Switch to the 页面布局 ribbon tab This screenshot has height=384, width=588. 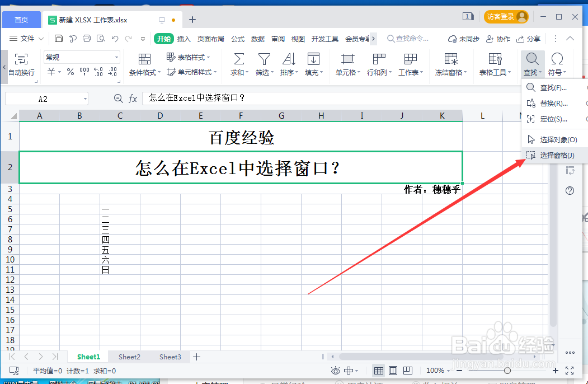point(211,39)
